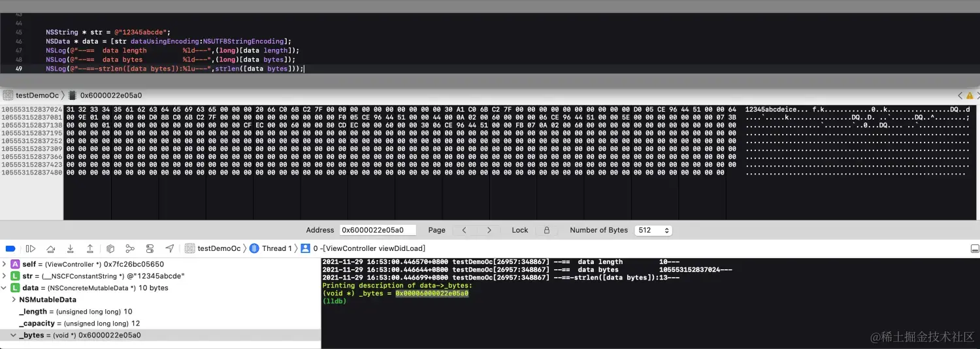The image size is (980, 349).
Task: Go to previous memory page
Action: click(x=464, y=230)
